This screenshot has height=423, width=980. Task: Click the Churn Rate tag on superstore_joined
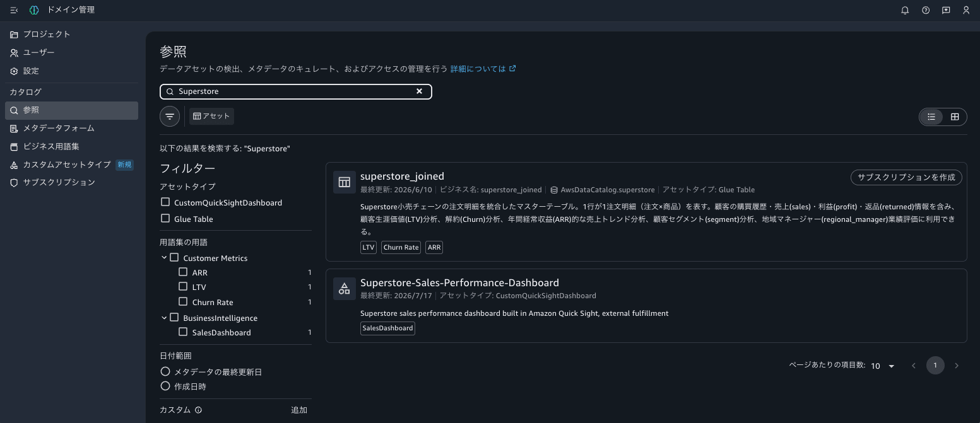[401, 247]
